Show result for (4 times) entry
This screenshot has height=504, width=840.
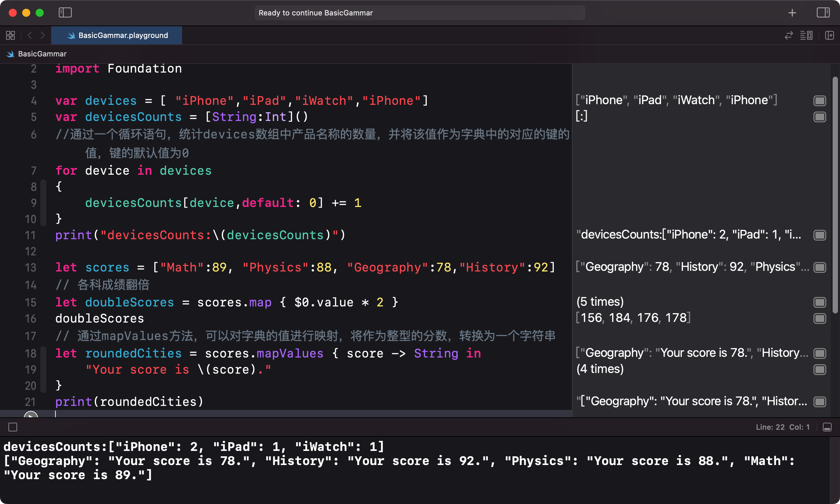pos(820,370)
